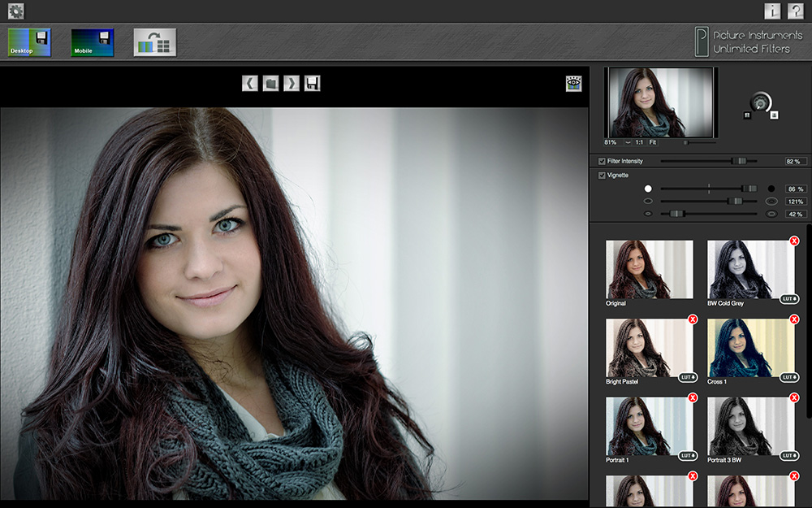Viewport: 812px width, 508px height.
Task: Remove the BW Cold Grey filter
Action: (x=793, y=241)
